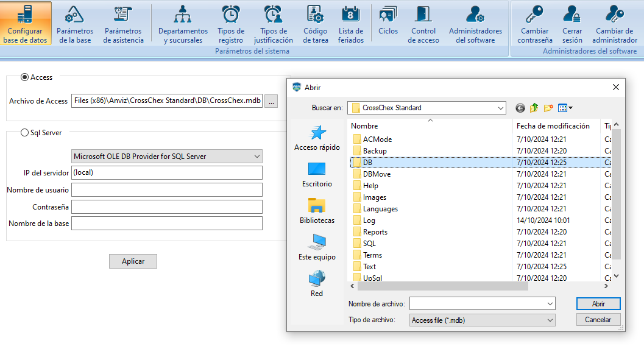
Task: Open Parámetros de la base
Action: [x=75, y=23]
